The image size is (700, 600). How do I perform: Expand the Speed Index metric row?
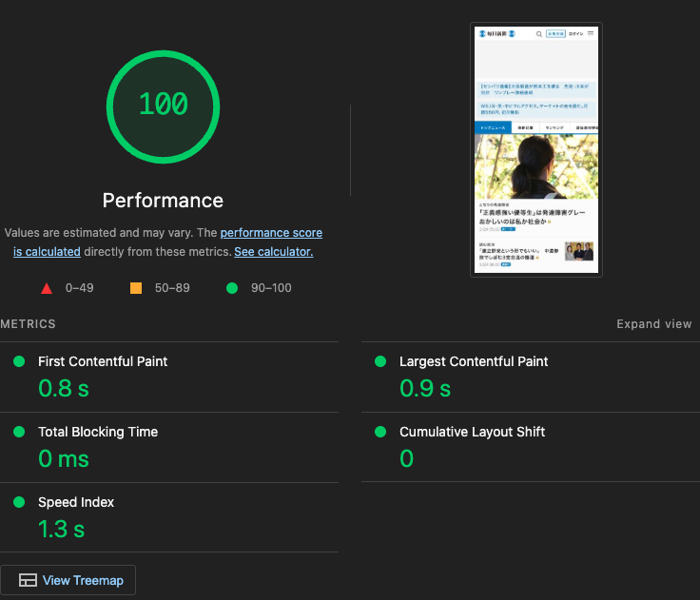pyautogui.click(x=76, y=502)
